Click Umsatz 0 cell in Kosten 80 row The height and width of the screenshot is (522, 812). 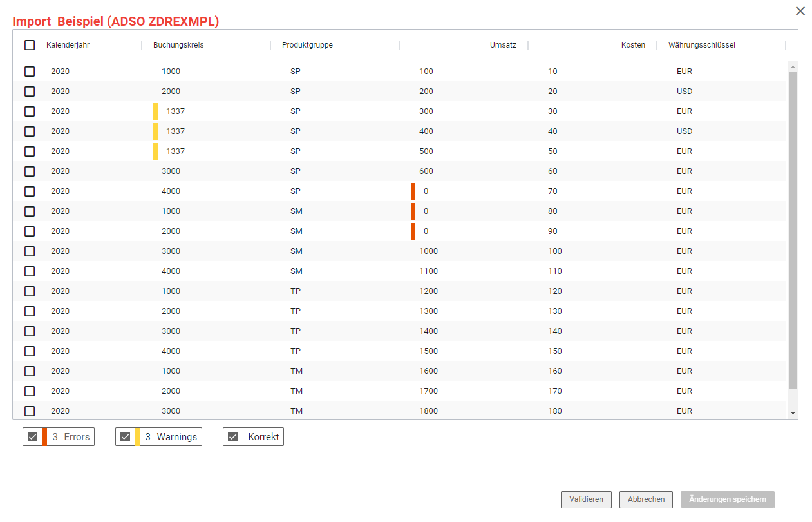click(x=426, y=211)
